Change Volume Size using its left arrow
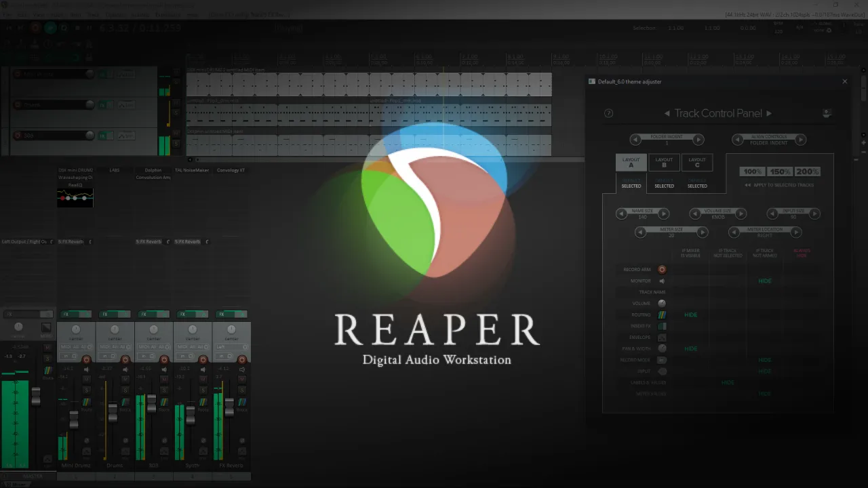 [695, 213]
